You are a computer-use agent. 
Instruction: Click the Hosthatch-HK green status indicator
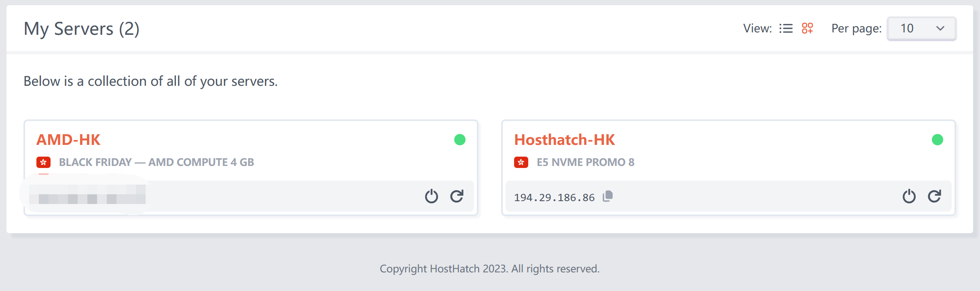point(938,140)
